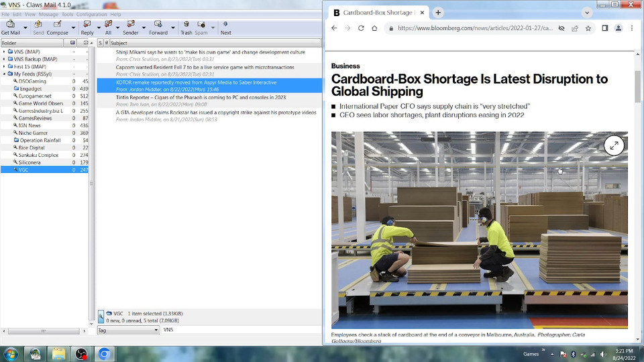Click the Reply to Sender icon
This screenshot has height=362, width=644.
(x=131, y=27)
